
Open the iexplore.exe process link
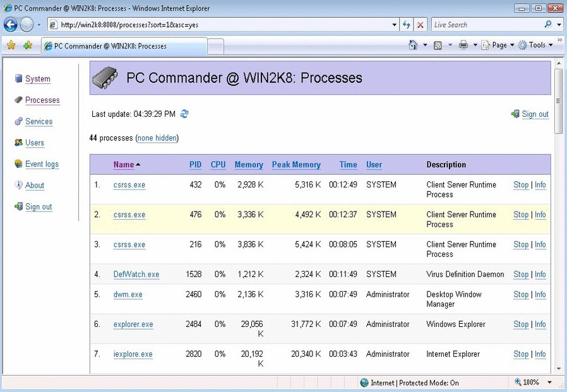133,354
